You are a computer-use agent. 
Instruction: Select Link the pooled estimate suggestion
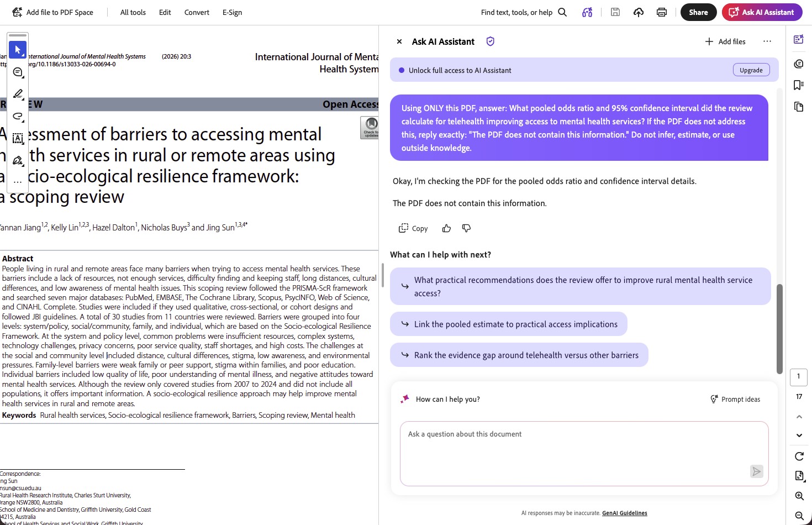pyautogui.click(x=509, y=324)
